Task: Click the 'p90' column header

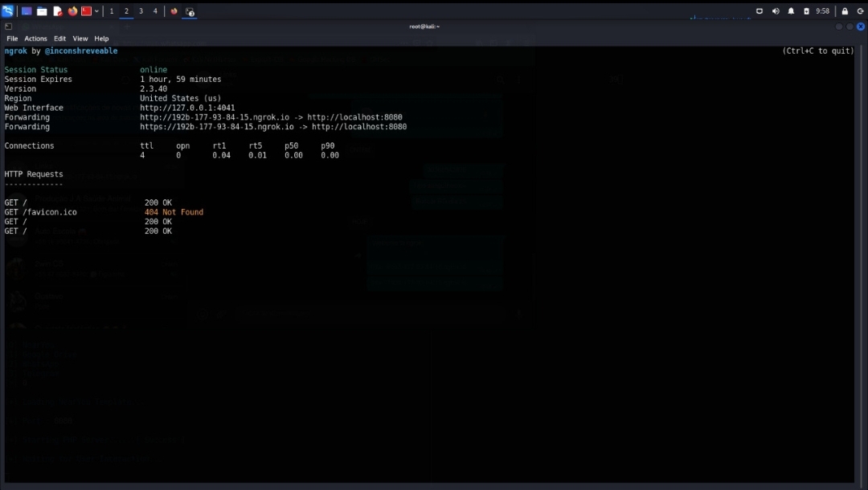Action: [328, 146]
